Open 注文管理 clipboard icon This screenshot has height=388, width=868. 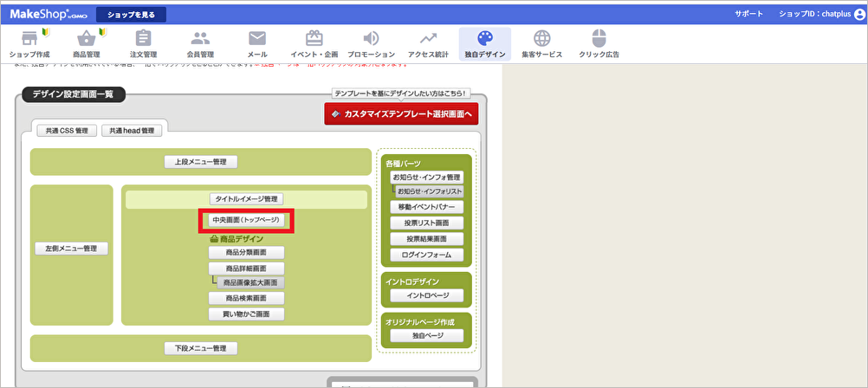pyautogui.click(x=144, y=38)
